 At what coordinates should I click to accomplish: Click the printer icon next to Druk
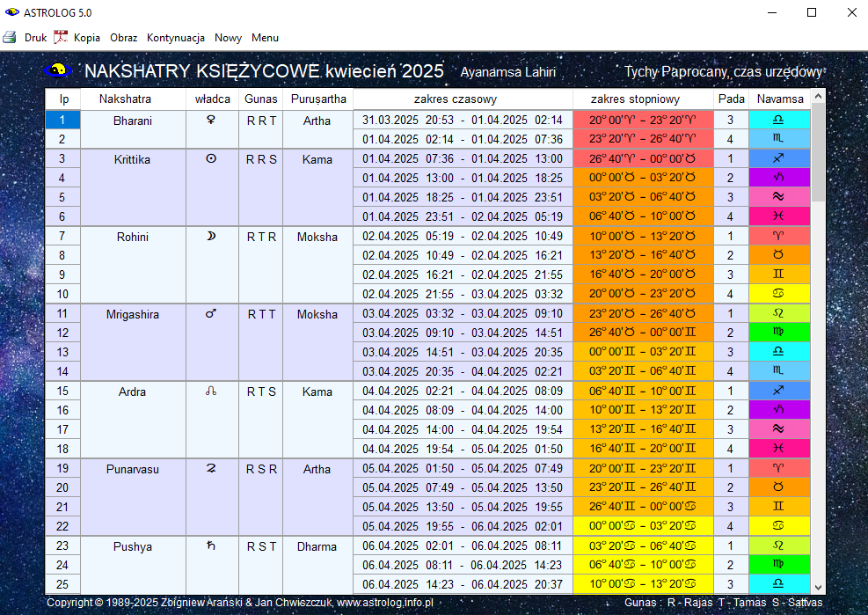point(10,38)
